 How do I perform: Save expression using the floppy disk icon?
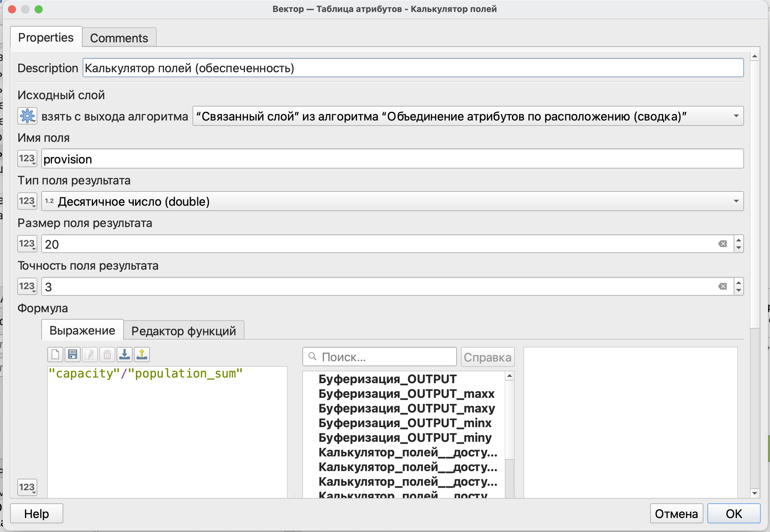pyautogui.click(x=72, y=354)
